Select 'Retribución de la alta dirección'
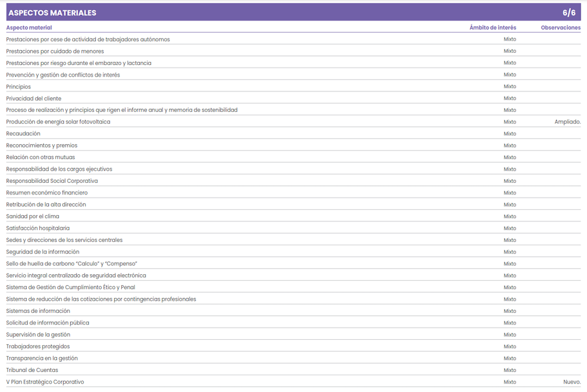The width and height of the screenshot is (587, 392). (x=46, y=205)
